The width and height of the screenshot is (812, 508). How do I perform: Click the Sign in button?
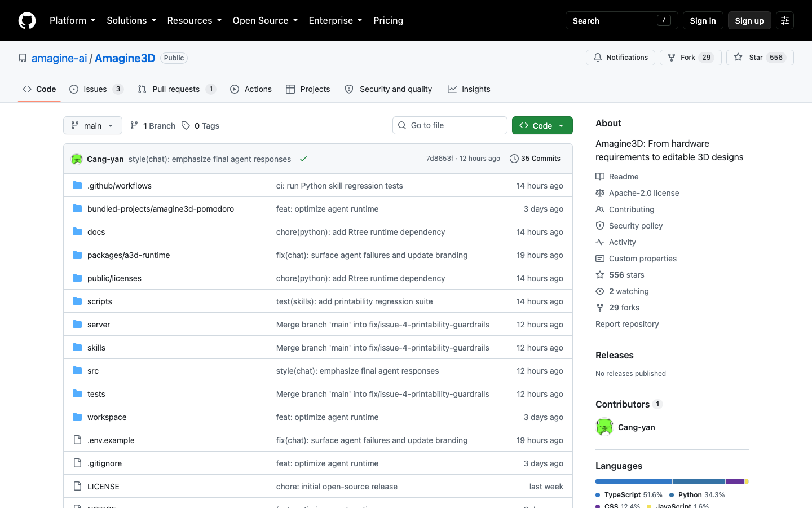pyautogui.click(x=703, y=20)
